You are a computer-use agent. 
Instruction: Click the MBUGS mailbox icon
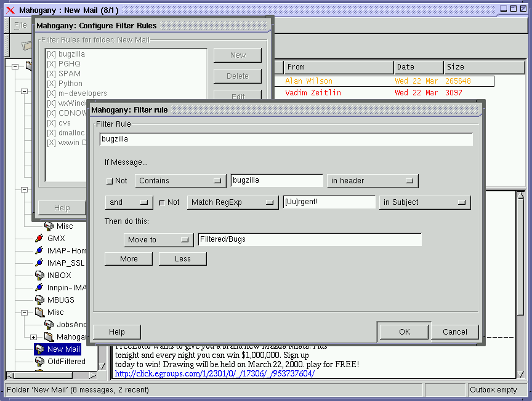(39, 300)
